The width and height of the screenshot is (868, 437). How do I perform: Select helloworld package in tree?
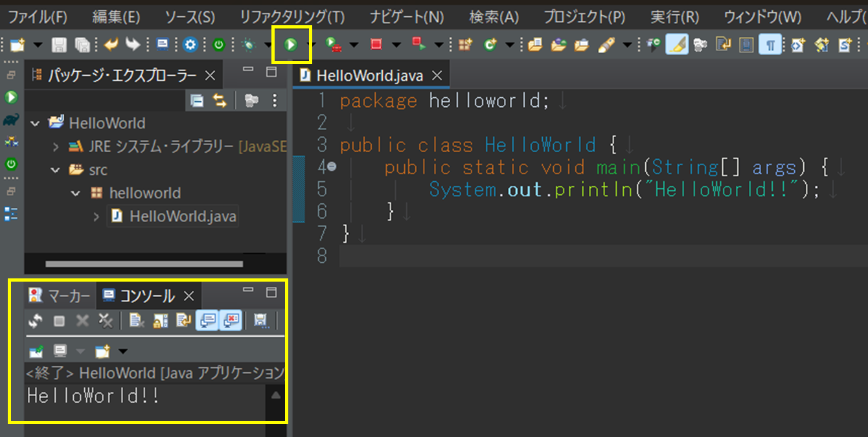tap(135, 193)
